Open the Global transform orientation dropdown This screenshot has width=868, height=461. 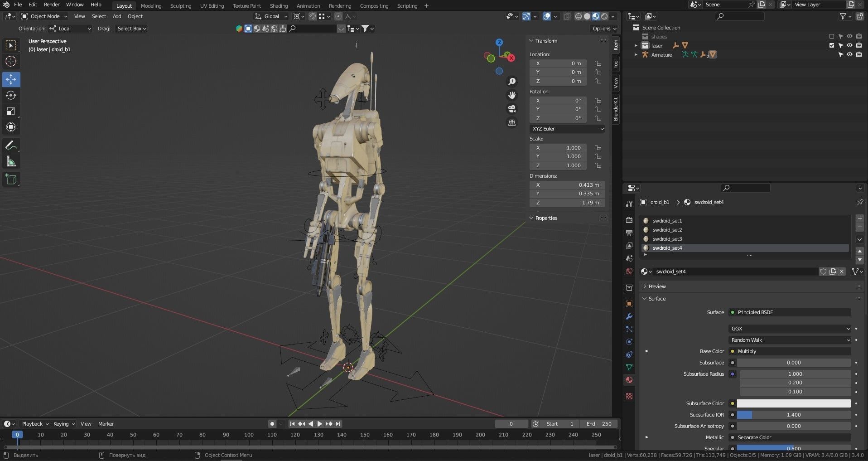(x=271, y=16)
